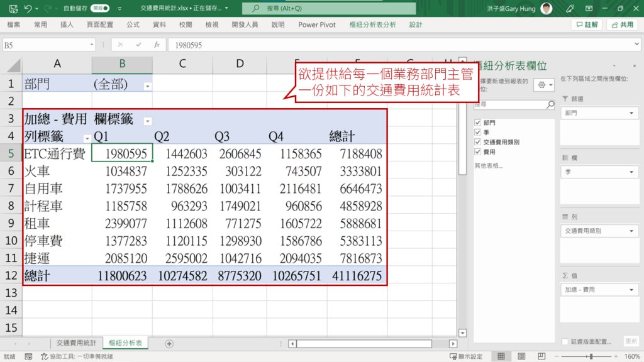Open the Quick Access Toolbar customize dropdown
The height and width of the screenshot is (362, 644).
119,8
